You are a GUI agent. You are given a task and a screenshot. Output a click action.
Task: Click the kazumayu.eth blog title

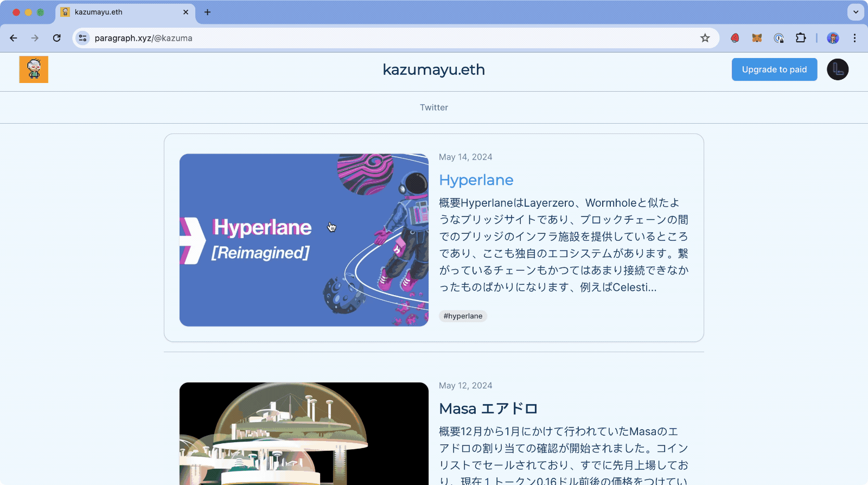pyautogui.click(x=434, y=69)
